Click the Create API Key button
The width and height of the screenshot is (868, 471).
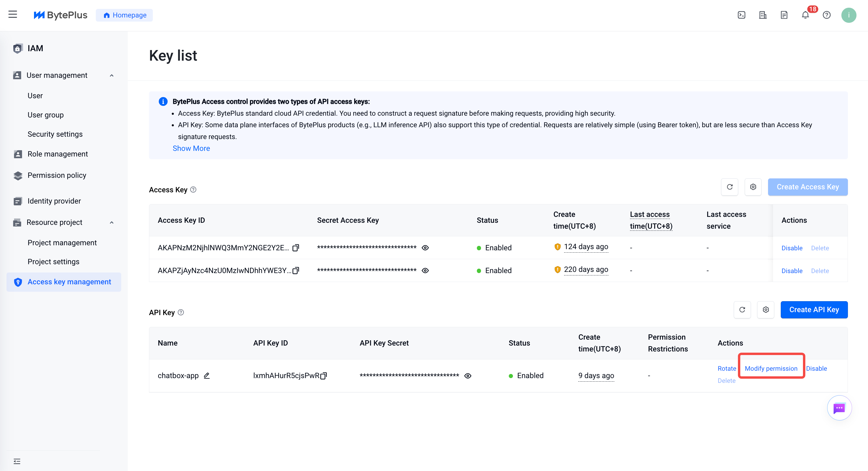814,309
